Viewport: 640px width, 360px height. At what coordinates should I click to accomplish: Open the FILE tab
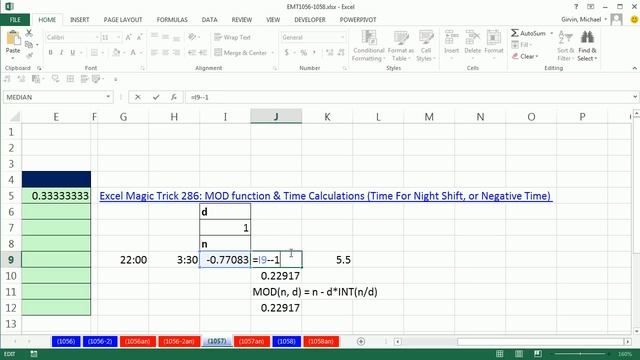click(x=15, y=20)
